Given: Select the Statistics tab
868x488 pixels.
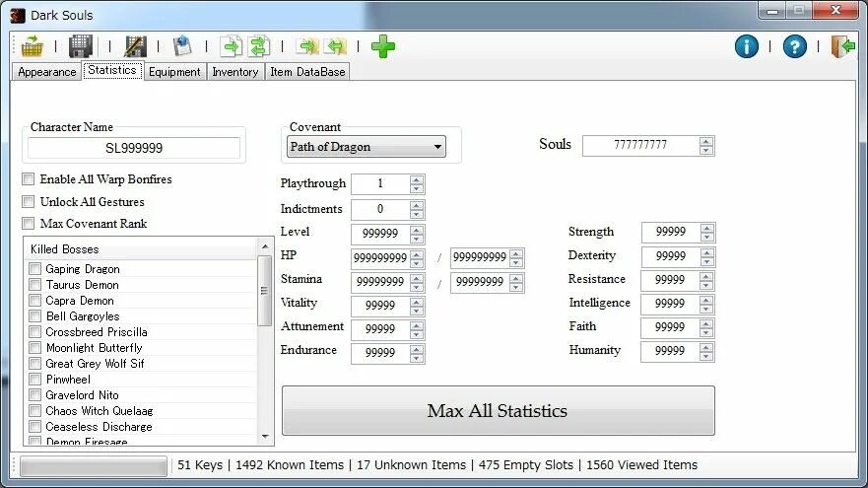Looking at the screenshot, I should 112,70.
